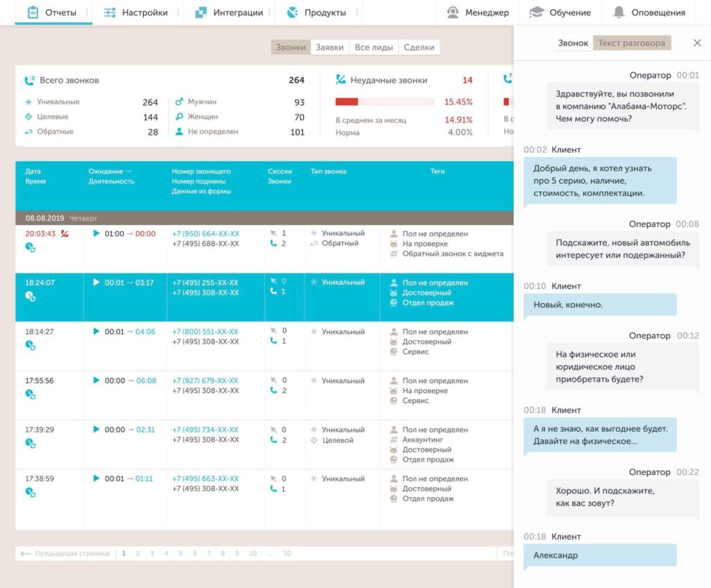Open the Отчеты menu options dots
711x588 pixels.
[86, 12]
